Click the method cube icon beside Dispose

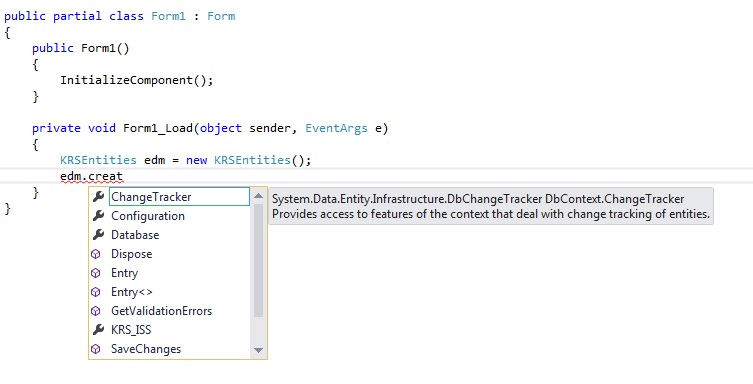click(x=96, y=254)
